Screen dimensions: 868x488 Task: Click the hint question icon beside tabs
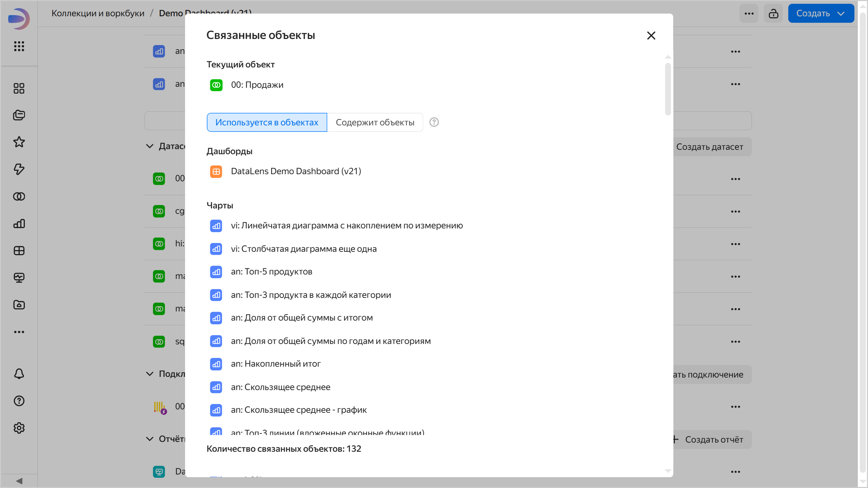point(434,122)
